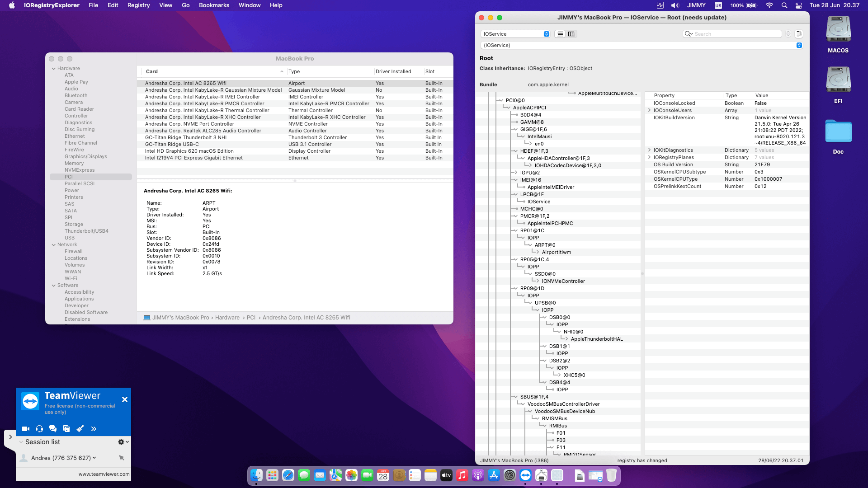Switch IORegistryExplorer to column view
The width and height of the screenshot is (868, 488).
(x=571, y=34)
